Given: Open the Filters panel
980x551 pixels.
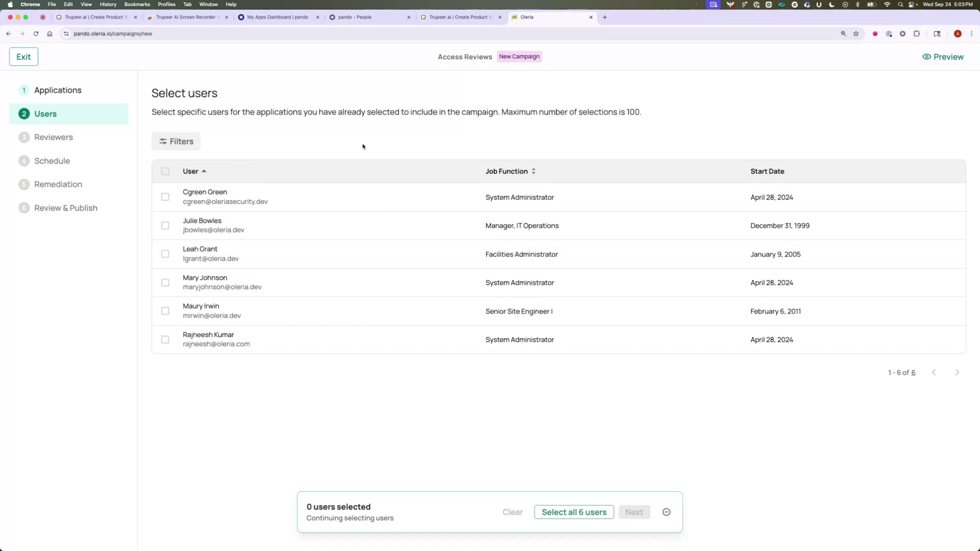Looking at the screenshot, I should point(176,141).
